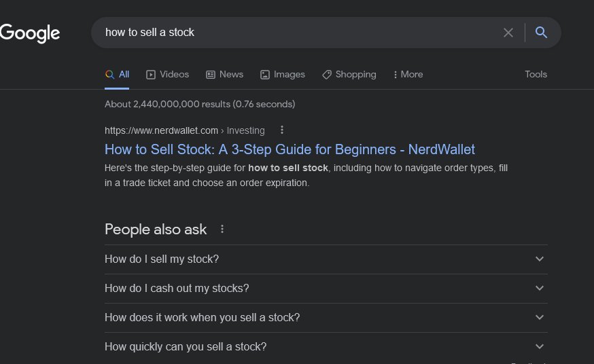Image resolution: width=594 pixels, height=364 pixels.
Task: Click the magnifying glass search icon
Action: coord(541,33)
